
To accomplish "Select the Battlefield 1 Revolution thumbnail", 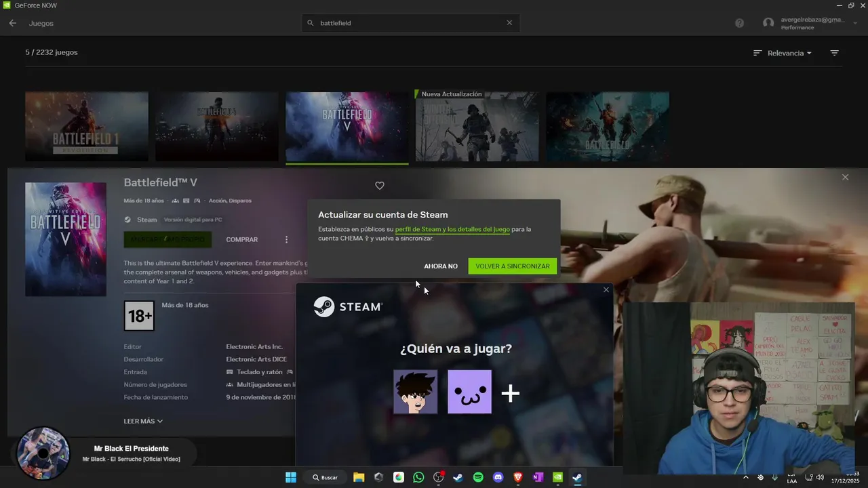I will click(87, 127).
